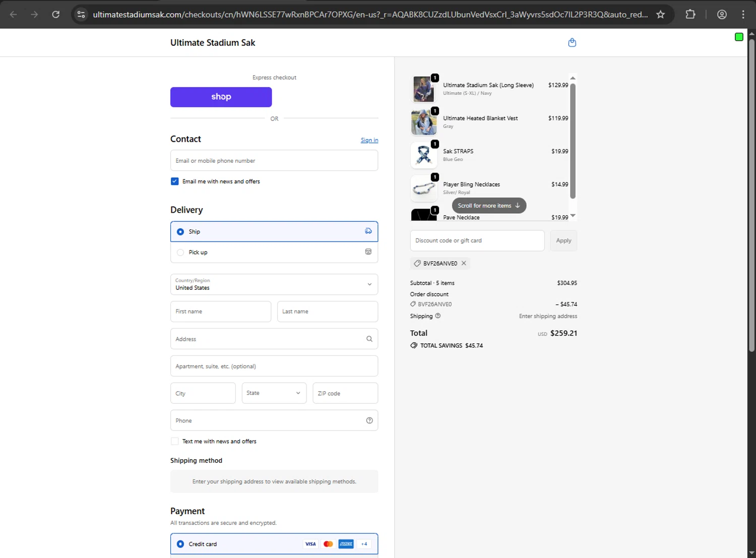Click the Ultimate Stadium Sak Long Sleeve thumbnail
The width and height of the screenshot is (756, 558).
(424, 89)
